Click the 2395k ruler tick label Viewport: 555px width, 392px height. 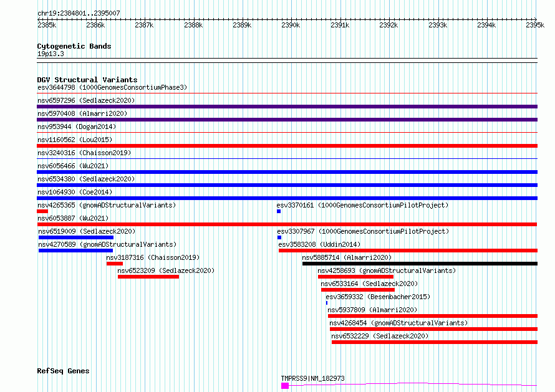(x=535, y=25)
